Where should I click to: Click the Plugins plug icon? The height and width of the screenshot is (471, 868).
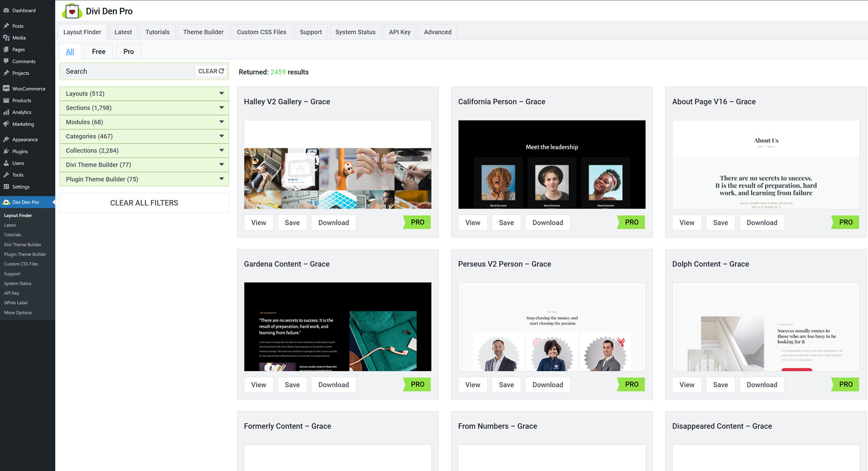pos(6,151)
